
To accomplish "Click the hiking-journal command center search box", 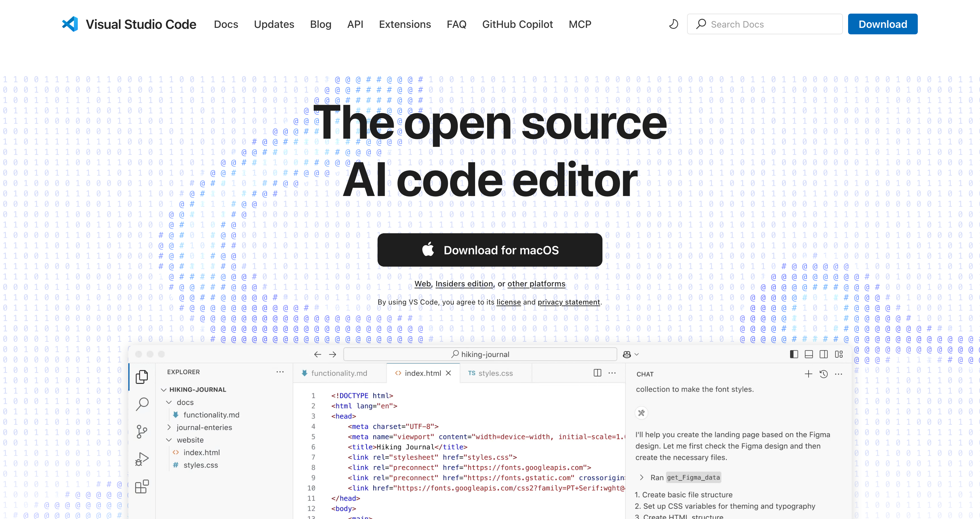I will (480, 354).
